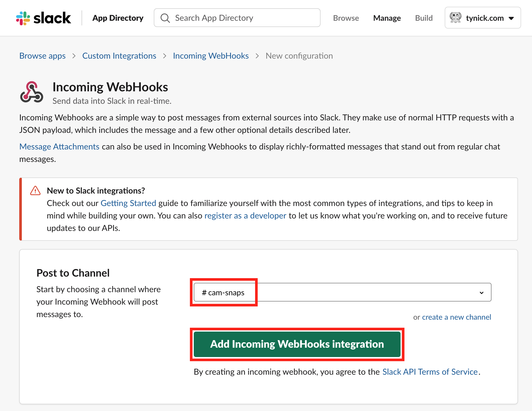Focus the Search App Directory field
Viewport: 532px width, 411px height.
point(237,18)
